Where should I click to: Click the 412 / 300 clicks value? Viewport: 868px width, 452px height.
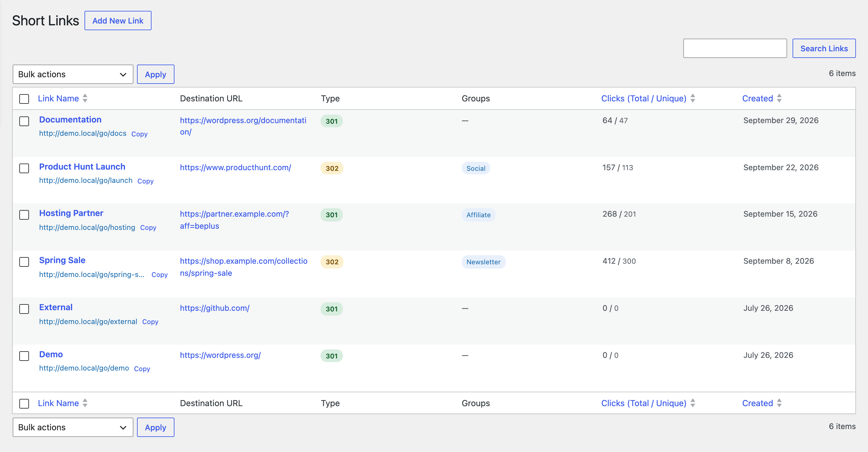coord(619,261)
